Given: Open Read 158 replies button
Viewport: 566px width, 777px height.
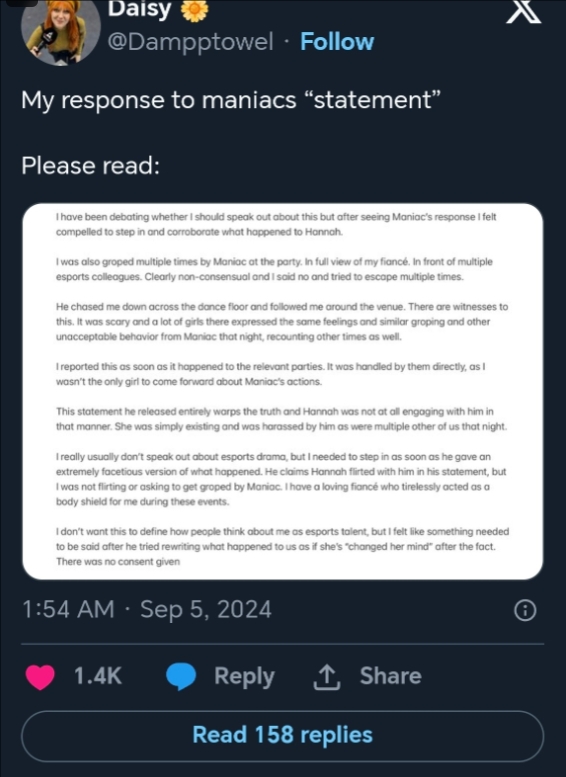Looking at the screenshot, I should pyautogui.click(x=283, y=736).
